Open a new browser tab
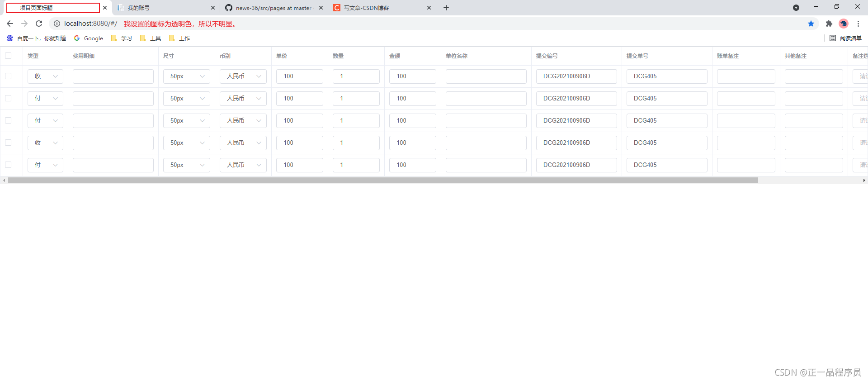This screenshot has width=868, height=381. [x=446, y=8]
